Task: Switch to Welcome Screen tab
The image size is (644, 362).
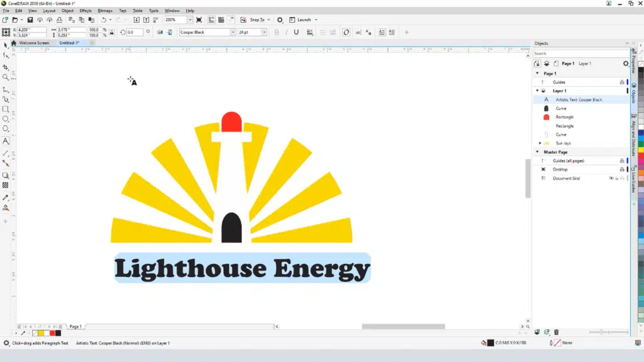Action: tap(34, 43)
